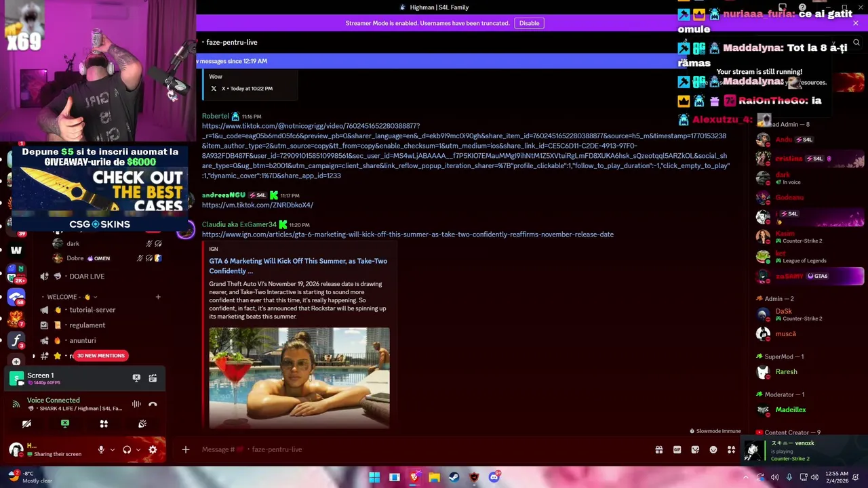
Task: Open the gift Nitro icon in message bar
Action: coord(658,449)
